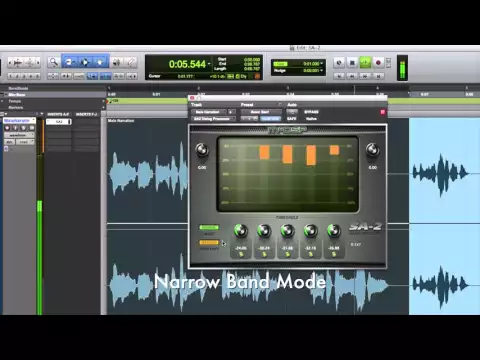Open the main counter format dropdown

click(x=209, y=63)
